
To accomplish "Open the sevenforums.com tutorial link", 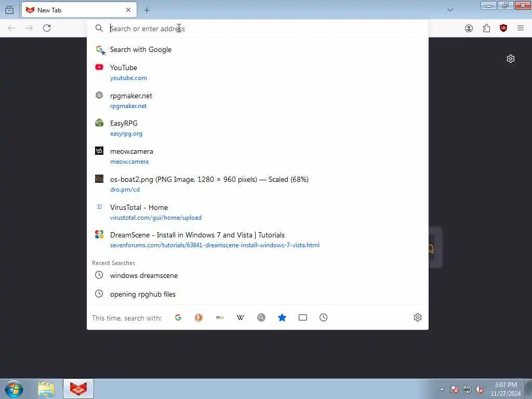I will click(x=215, y=245).
